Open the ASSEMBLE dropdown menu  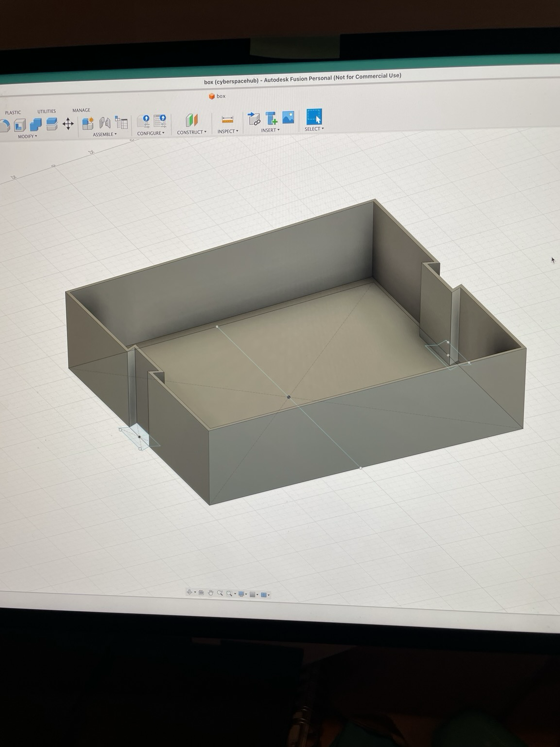pos(105,134)
